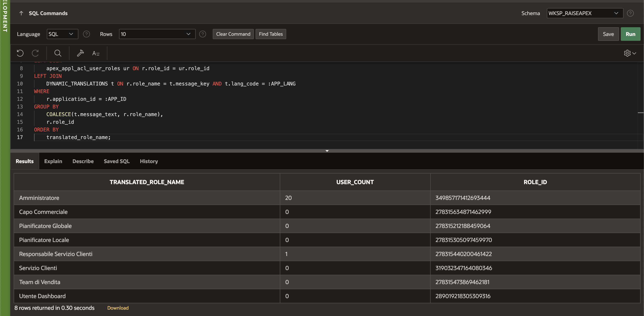Click the Download results link
The image size is (644, 316).
pos(118,308)
